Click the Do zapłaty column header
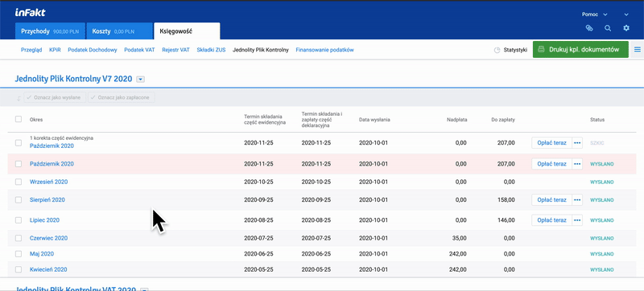The image size is (644, 291). 503,120
